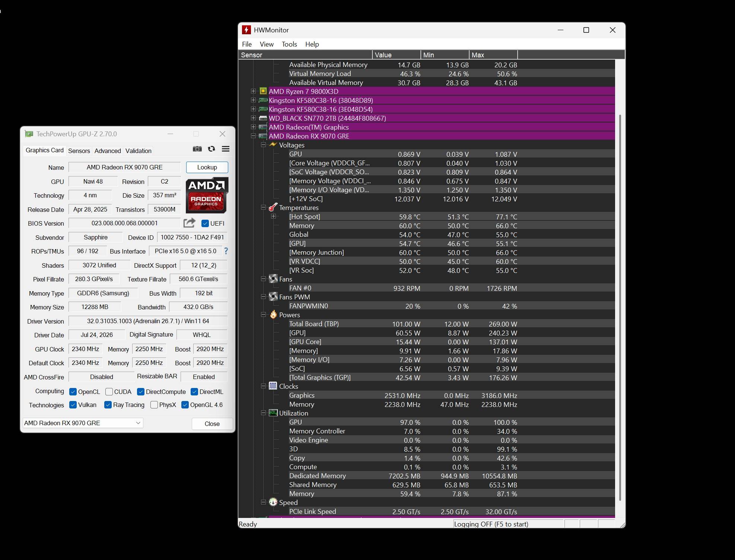Image resolution: width=735 pixels, height=560 pixels.
Task: Click the Device ID field
Action: [x=192, y=237]
